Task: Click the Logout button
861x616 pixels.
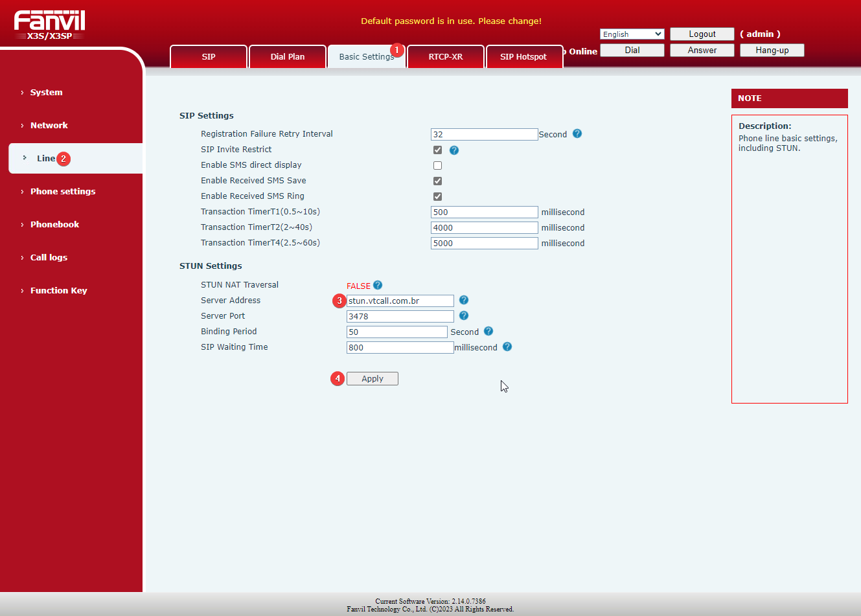Action: point(702,34)
